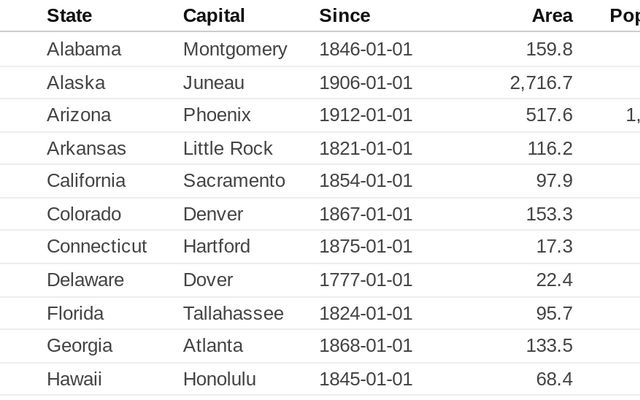Select the Honolulu capital cell
The width and height of the screenshot is (640, 400).
(x=219, y=379)
